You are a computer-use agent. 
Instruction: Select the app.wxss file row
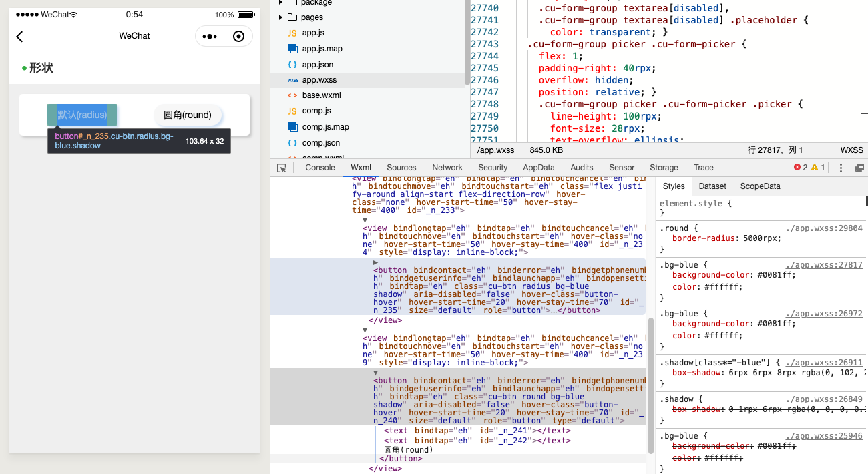[x=368, y=80]
